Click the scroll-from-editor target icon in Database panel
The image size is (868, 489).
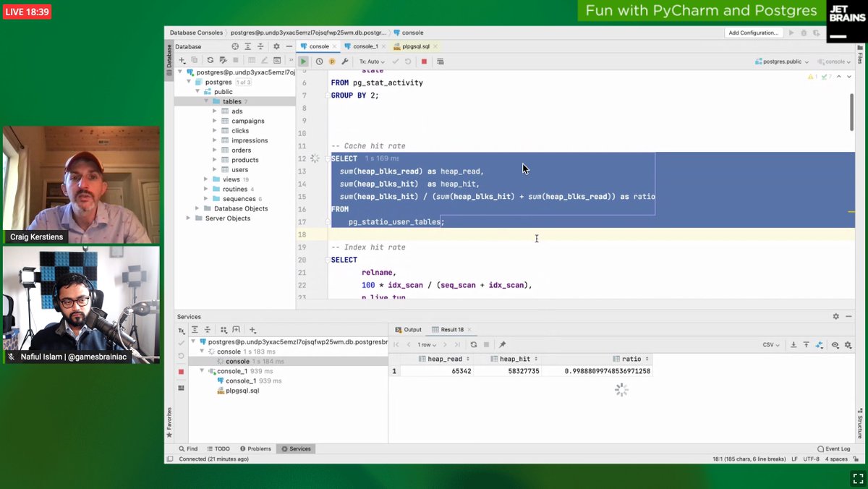235,46
